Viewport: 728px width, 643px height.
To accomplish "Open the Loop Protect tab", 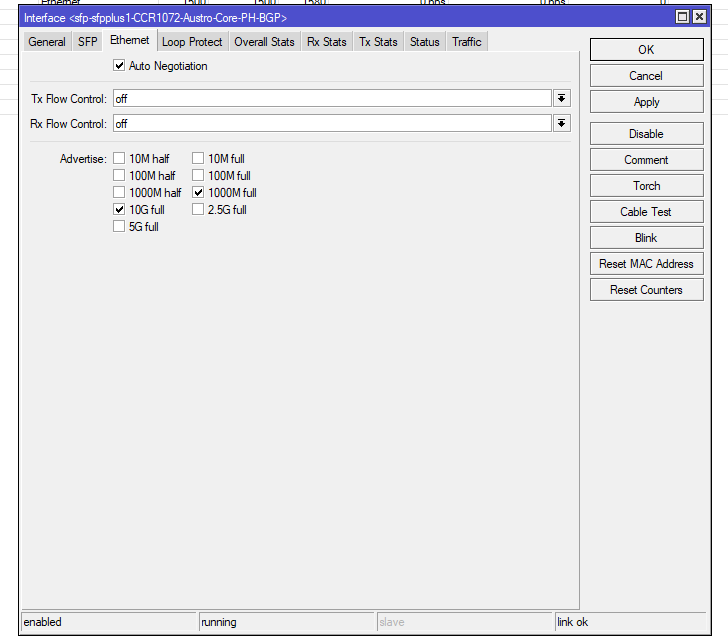I will click(x=192, y=42).
